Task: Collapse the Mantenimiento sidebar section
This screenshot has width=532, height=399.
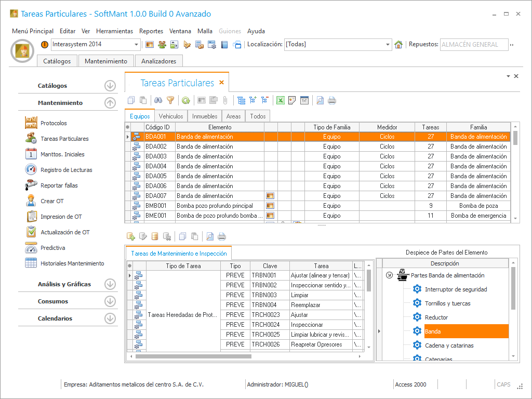Action: 110,103
